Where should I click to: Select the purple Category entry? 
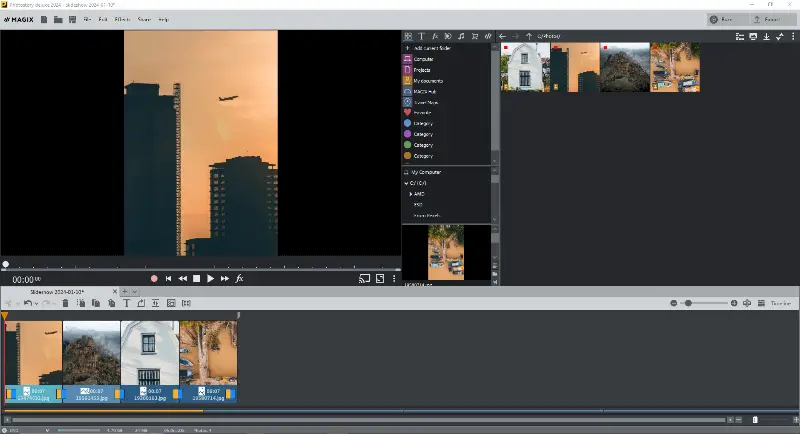coord(422,134)
